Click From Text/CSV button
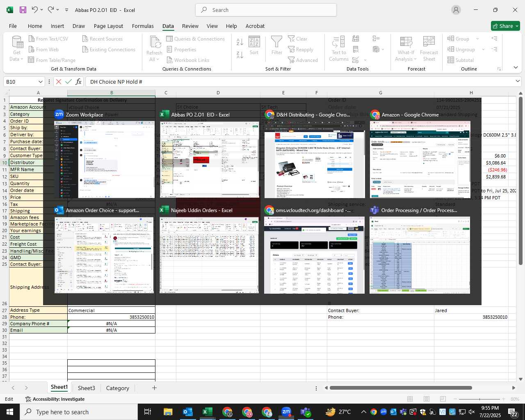The image size is (525, 420). (x=48, y=39)
